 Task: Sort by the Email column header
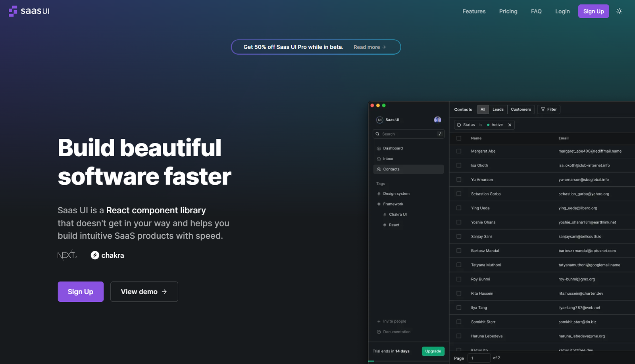pos(563,138)
